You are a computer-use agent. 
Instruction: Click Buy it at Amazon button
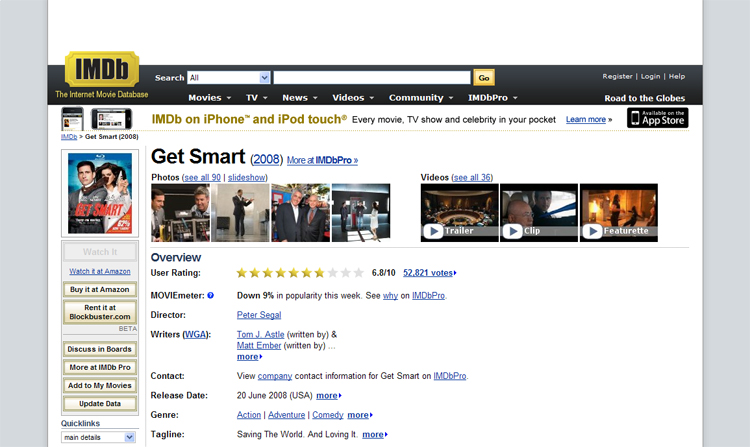pos(99,289)
